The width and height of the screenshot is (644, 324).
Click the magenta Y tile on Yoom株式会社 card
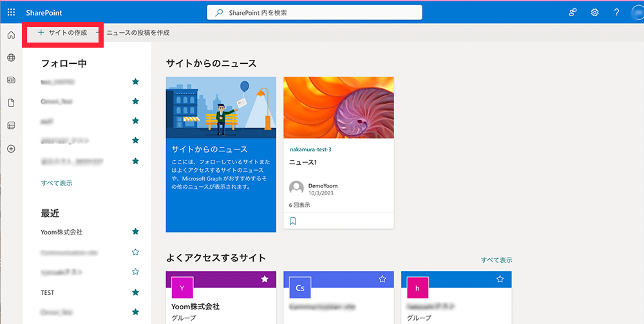pos(182,287)
